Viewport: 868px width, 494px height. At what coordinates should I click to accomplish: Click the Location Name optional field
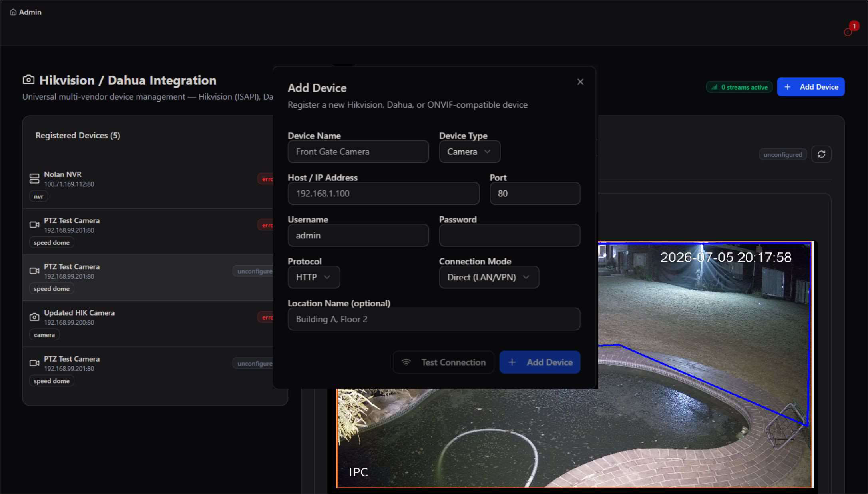click(434, 319)
